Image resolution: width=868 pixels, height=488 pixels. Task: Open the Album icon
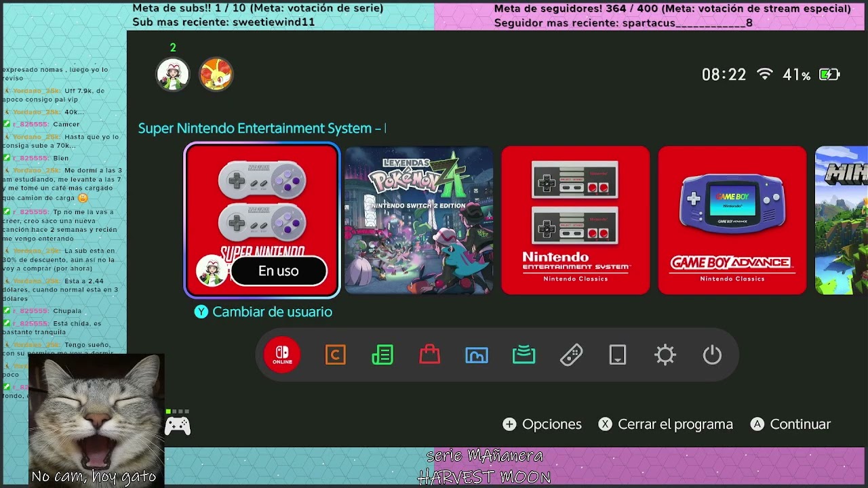click(x=477, y=354)
